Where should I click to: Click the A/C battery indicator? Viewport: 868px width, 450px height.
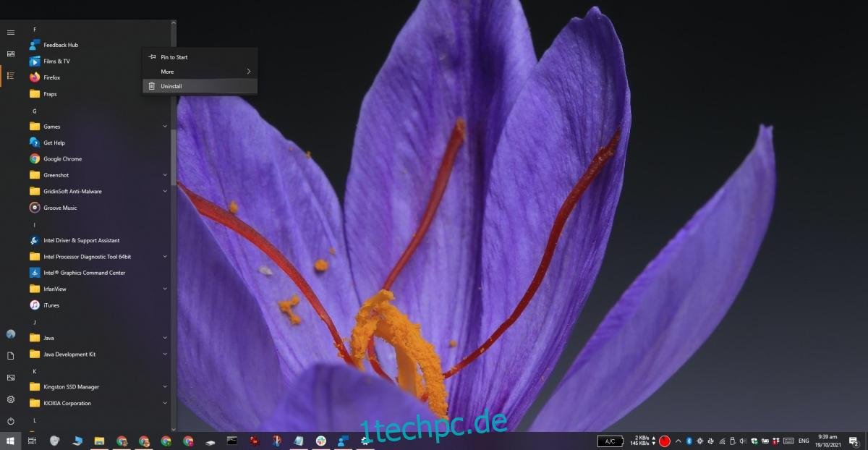click(610, 441)
